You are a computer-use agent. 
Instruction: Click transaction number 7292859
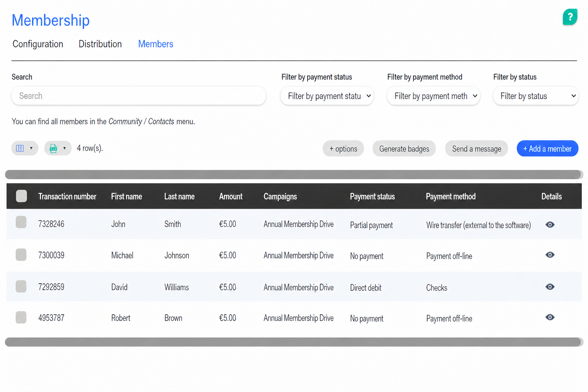pyautogui.click(x=51, y=287)
